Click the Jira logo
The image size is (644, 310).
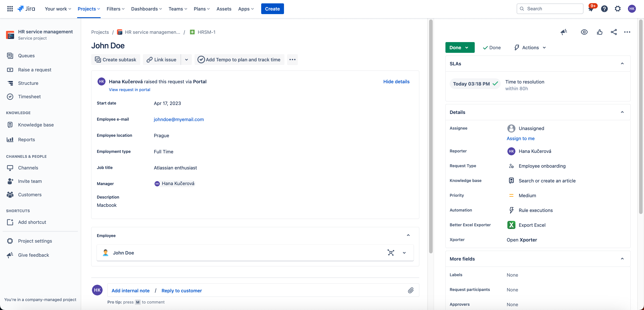click(x=26, y=9)
